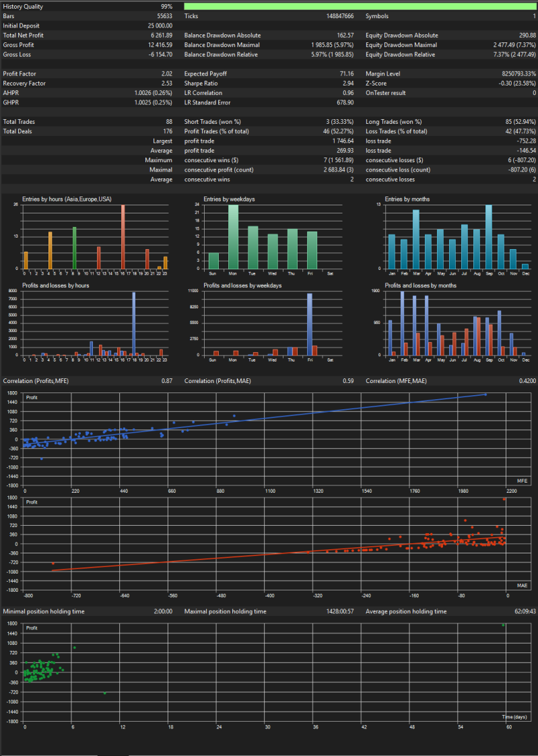Select the Minimal position holding time '2:00:00'

point(163,611)
